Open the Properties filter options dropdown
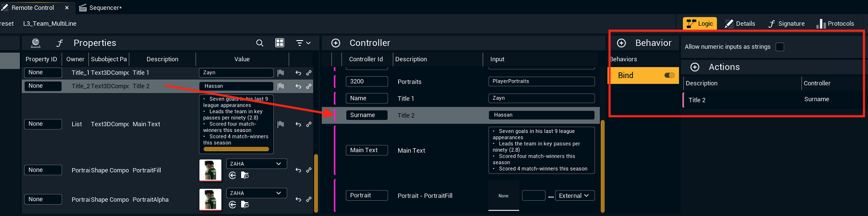 (x=303, y=43)
